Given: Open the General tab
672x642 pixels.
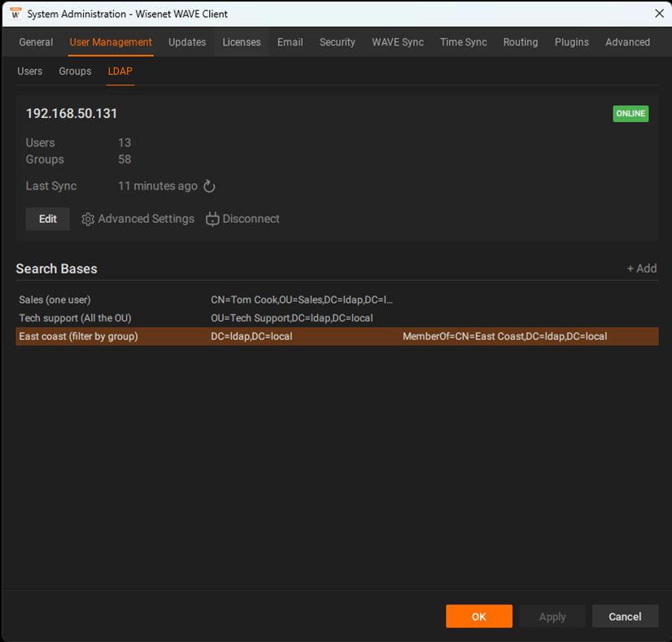Looking at the screenshot, I should coord(36,42).
